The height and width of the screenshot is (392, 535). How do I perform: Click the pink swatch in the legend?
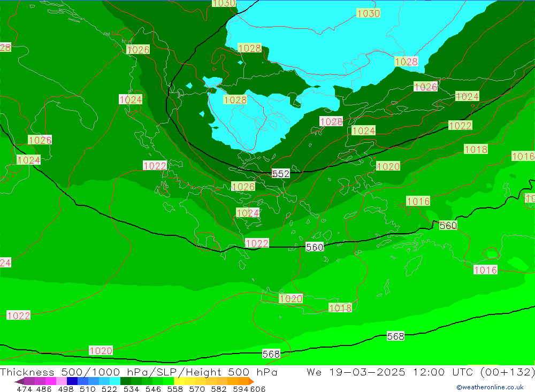[x=61, y=381]
